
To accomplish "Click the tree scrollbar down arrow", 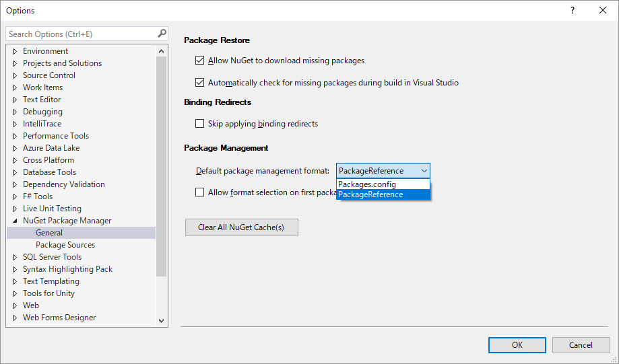I will [x=161, y=321].
